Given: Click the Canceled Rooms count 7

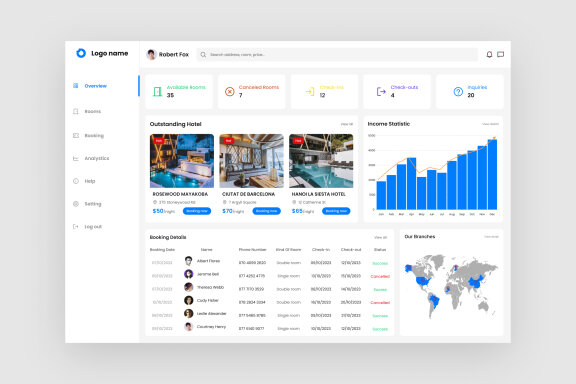Looking at the screenshot, I should coord(241,96).
